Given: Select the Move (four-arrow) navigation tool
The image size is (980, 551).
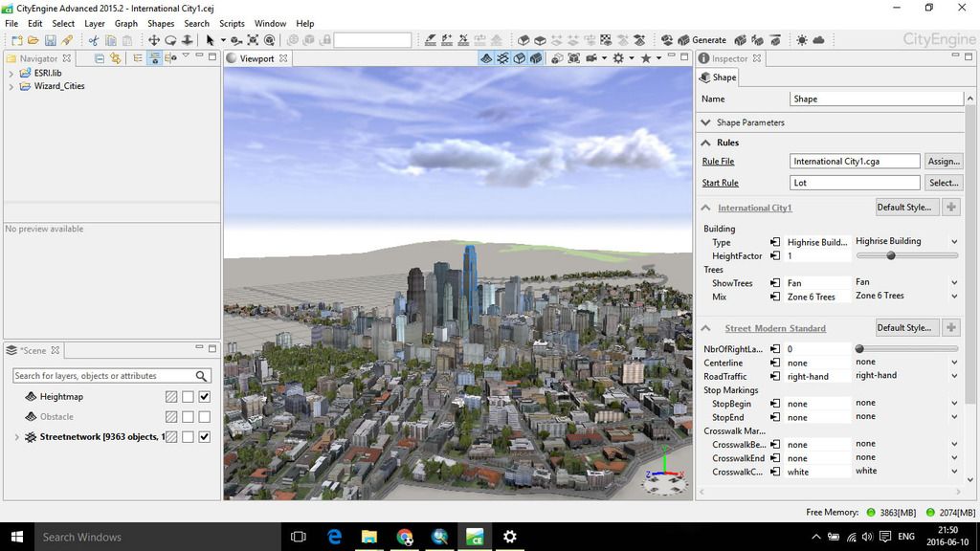Looking at the screenshot, I should [x=154, y=40].
